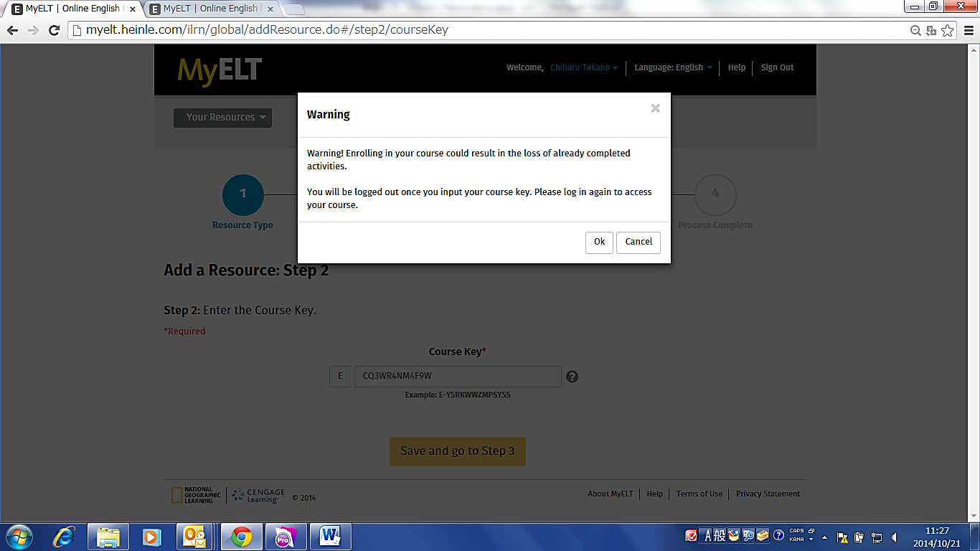The width and height of the screenshot is (980, 551).
Task: Click Save and go to Step 3
Action: click(458, 451)
